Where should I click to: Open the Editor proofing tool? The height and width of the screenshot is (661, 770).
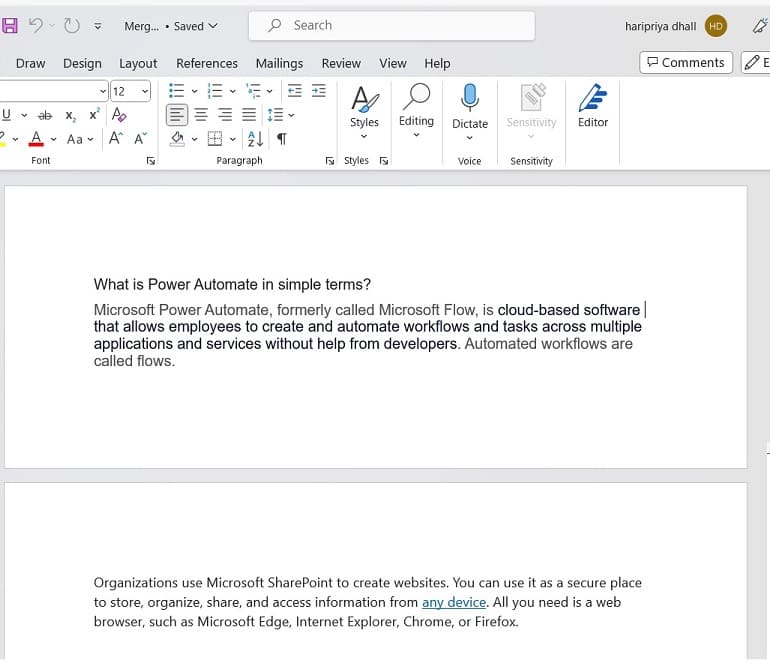(x=593, y=106)
